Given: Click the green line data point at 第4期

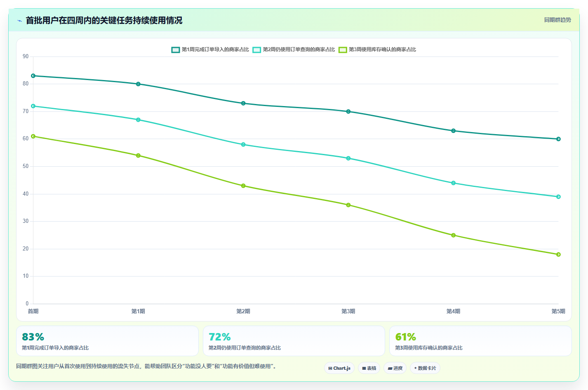Looking at the screenshot, I should click(454, 235).
